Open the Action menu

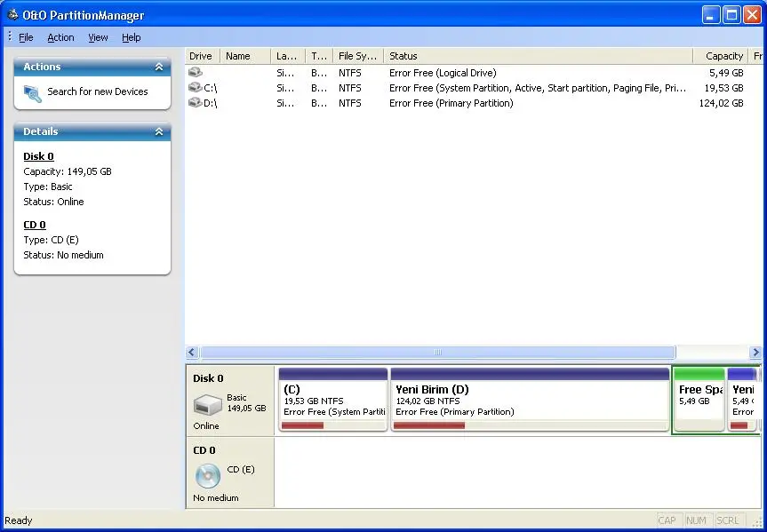click(x=60, y=37)
